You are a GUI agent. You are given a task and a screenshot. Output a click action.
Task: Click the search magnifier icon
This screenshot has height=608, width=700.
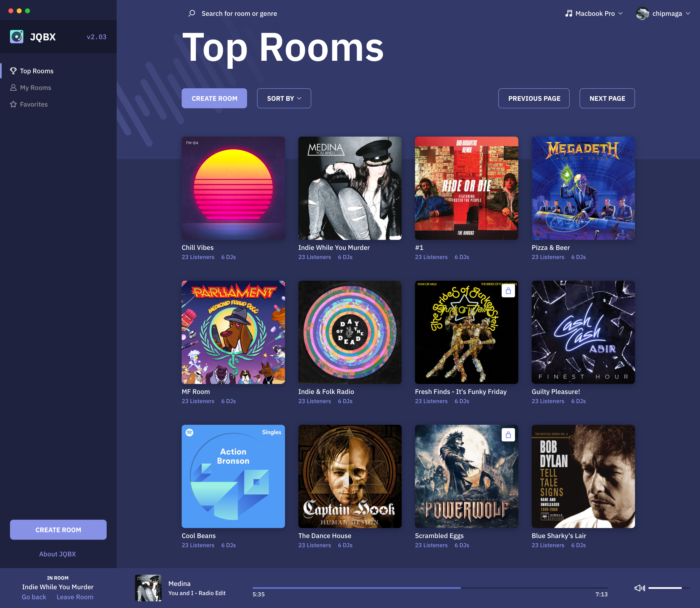[x=192, y=13]
